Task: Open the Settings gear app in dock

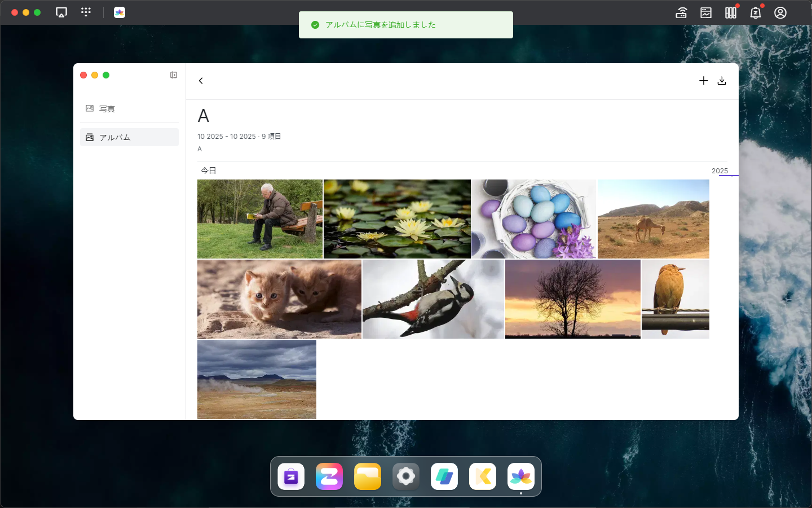Action: (406, 476)
